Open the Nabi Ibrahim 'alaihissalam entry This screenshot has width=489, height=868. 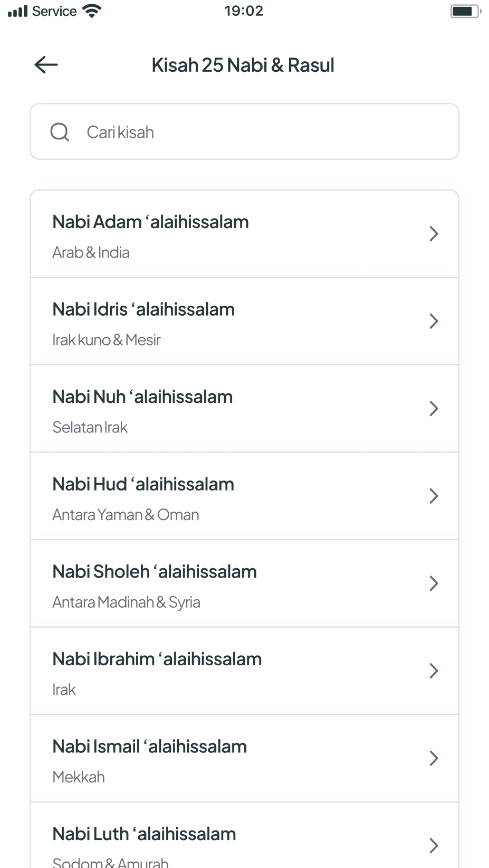tap(244, 671)
